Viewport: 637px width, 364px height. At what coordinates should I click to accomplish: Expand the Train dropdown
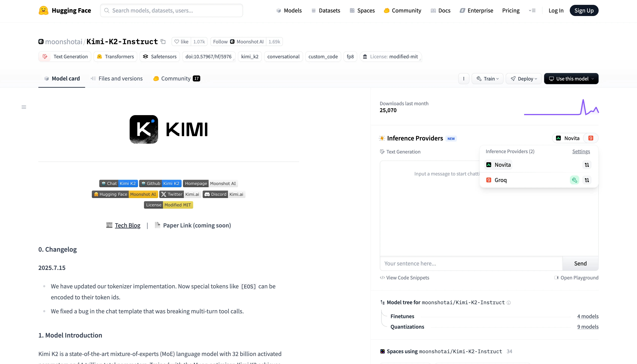tap(487, 79)
